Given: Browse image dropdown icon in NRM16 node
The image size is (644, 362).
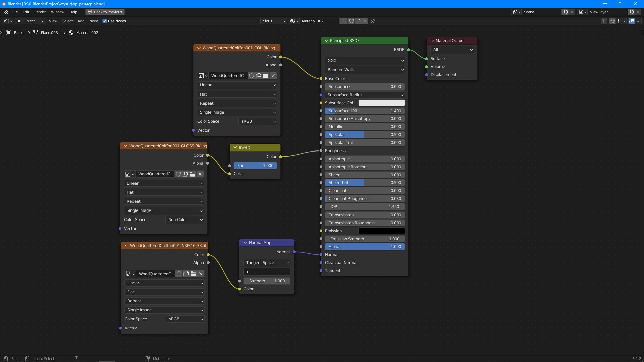Looking at the screenshot, I should pyautogui.click(x=130, y=274).
